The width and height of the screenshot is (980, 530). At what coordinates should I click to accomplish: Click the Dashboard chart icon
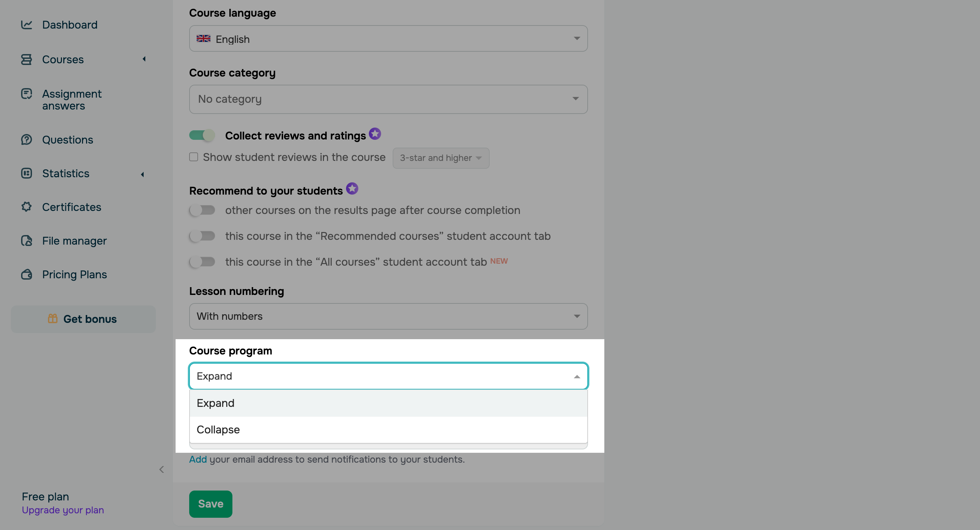pos(26,25)
